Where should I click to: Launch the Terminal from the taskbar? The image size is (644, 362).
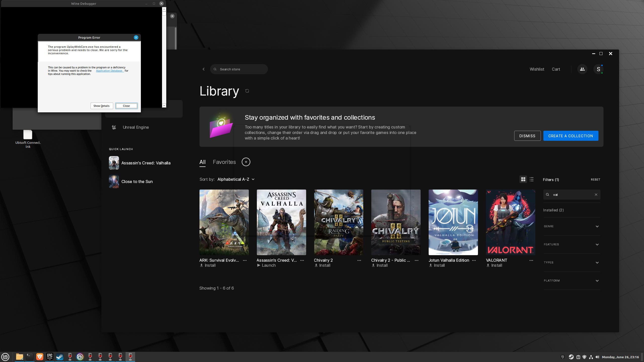29,357
